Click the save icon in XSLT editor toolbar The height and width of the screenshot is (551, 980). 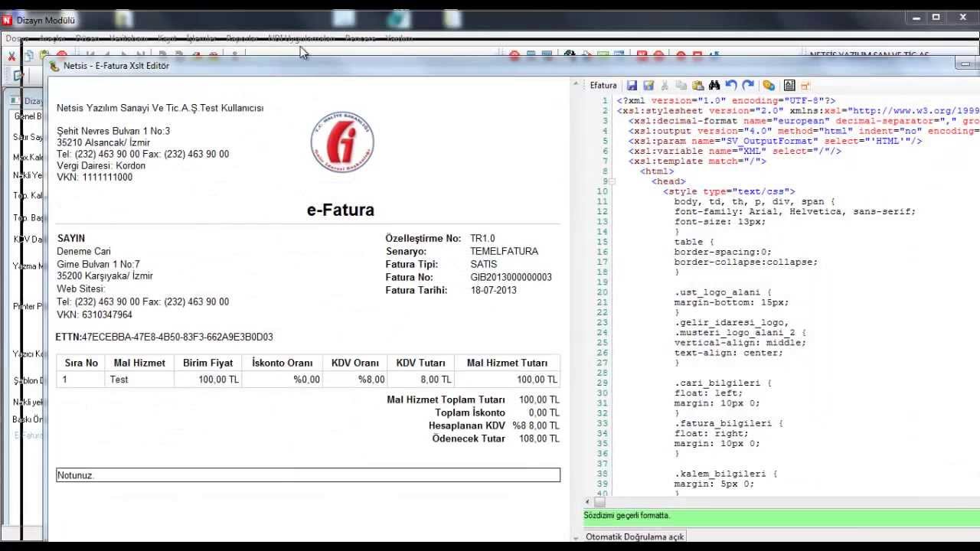632,86
